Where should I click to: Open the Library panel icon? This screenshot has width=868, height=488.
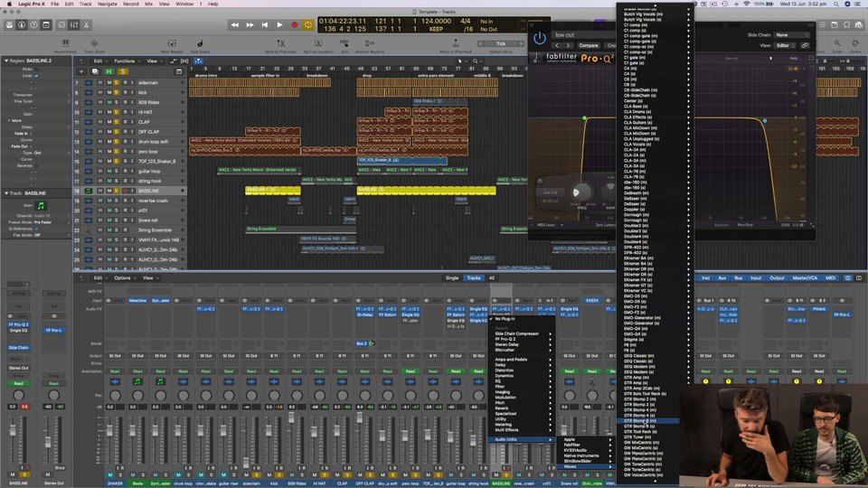9,25
